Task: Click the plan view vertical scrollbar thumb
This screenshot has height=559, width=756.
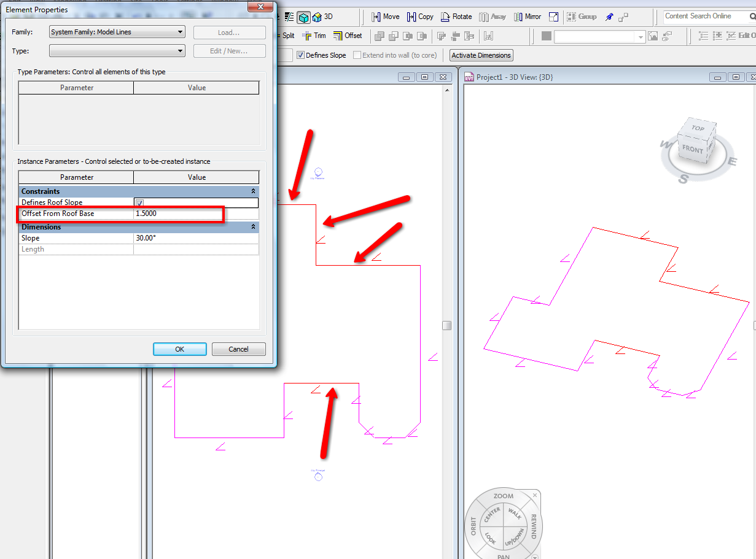Action: 446,325
